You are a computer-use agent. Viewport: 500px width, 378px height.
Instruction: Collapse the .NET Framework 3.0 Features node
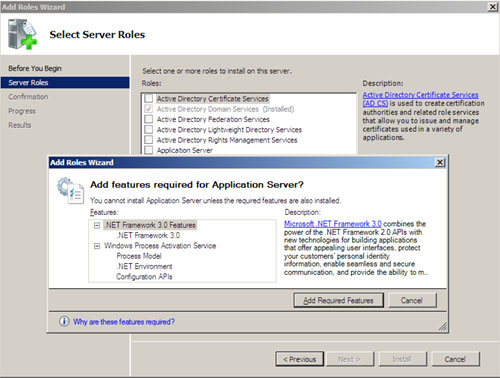97,225
